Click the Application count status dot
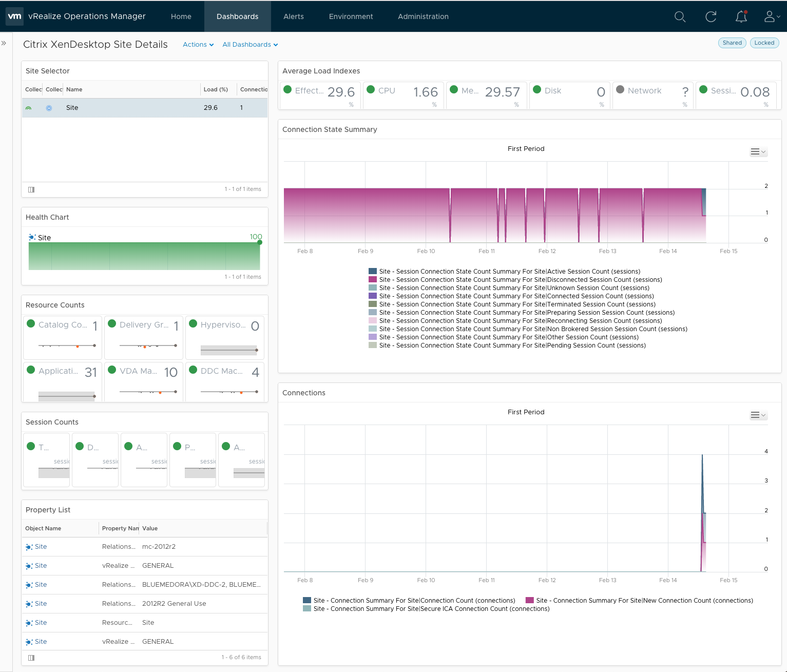Viewport: 787px width, 672px height. pos(31,370)
